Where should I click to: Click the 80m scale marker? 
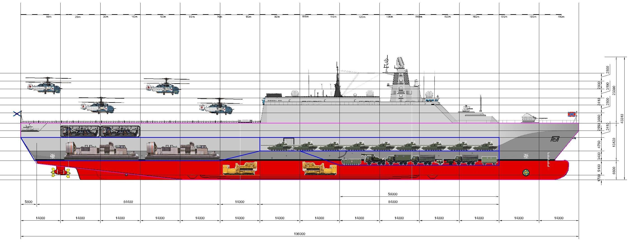[248, 17]
